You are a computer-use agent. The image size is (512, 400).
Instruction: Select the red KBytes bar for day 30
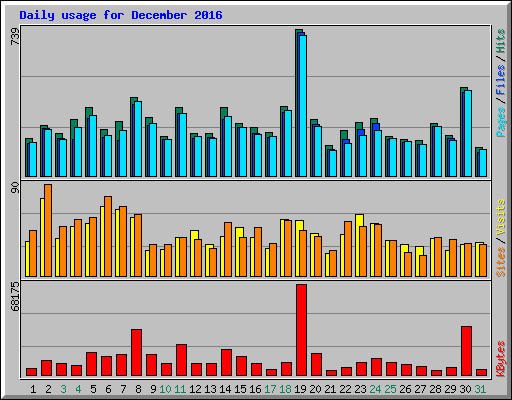466,351
